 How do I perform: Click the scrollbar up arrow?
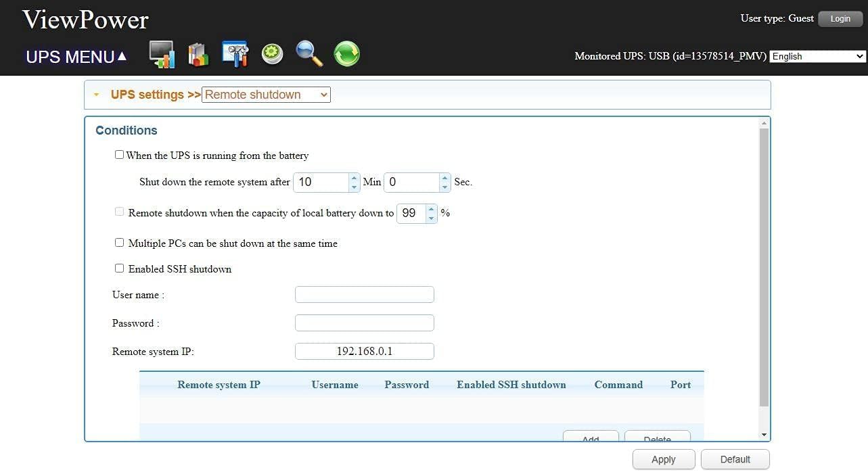pyautogui.click(x=764, y=123)
